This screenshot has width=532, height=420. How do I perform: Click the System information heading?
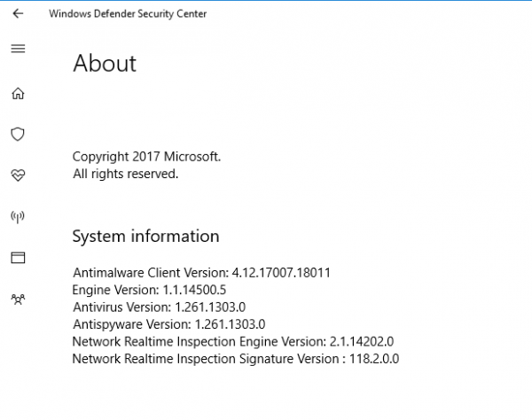pos(145,237)
